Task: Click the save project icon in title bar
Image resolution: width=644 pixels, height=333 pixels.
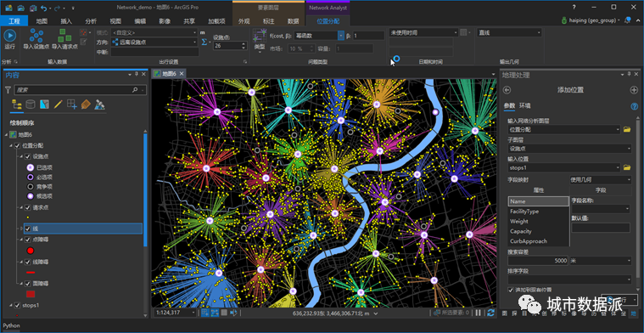Action: tap(33, 8)
